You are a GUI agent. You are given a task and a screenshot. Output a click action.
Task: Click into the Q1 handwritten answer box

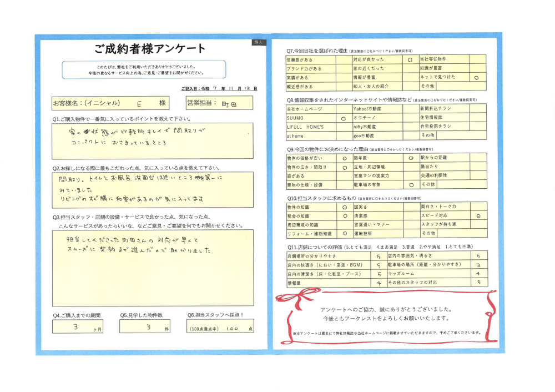pyautogui.click(x=152, y=141)
